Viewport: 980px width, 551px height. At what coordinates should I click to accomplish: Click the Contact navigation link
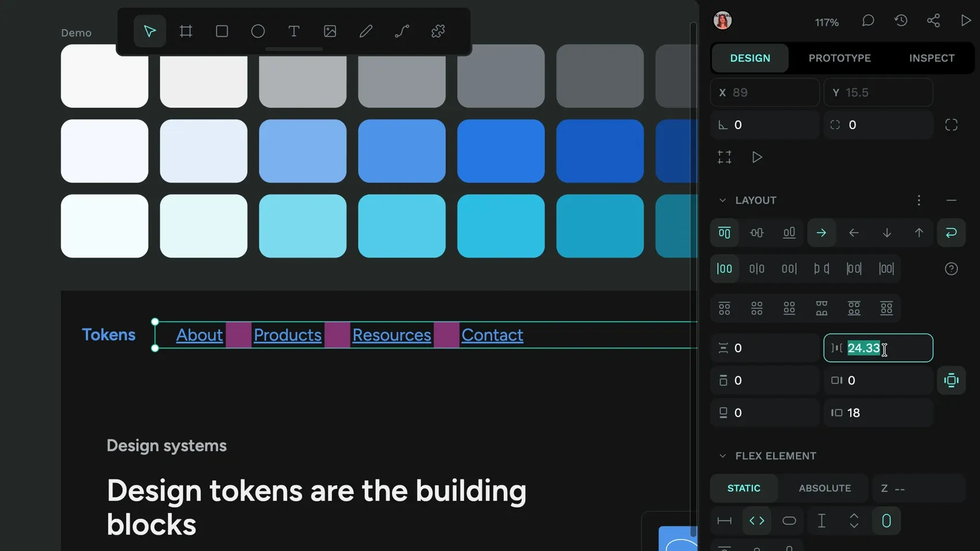click(492, 335)
